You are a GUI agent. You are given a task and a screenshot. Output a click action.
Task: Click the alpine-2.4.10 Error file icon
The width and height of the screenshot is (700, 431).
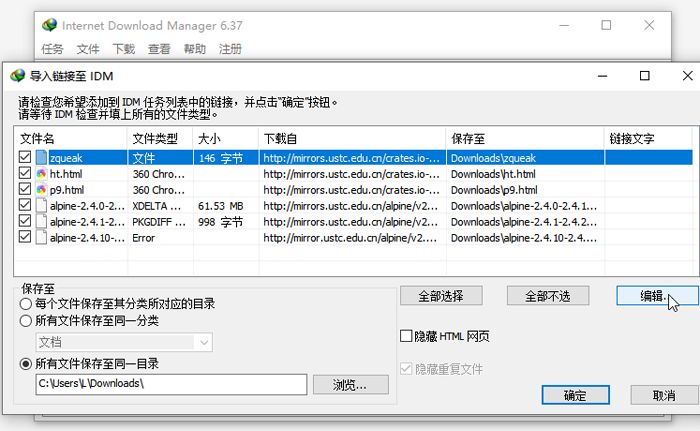[42, 238]
